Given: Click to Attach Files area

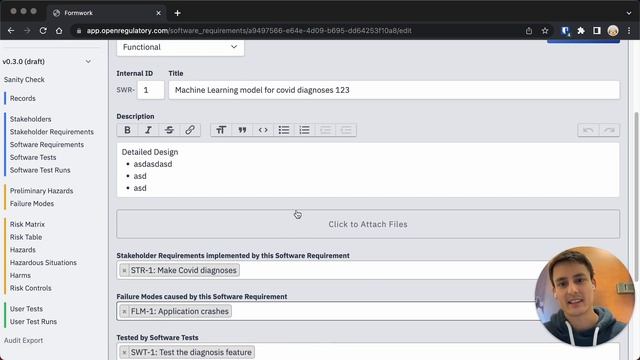Looking at the screenshot, I should coord(368,224).
